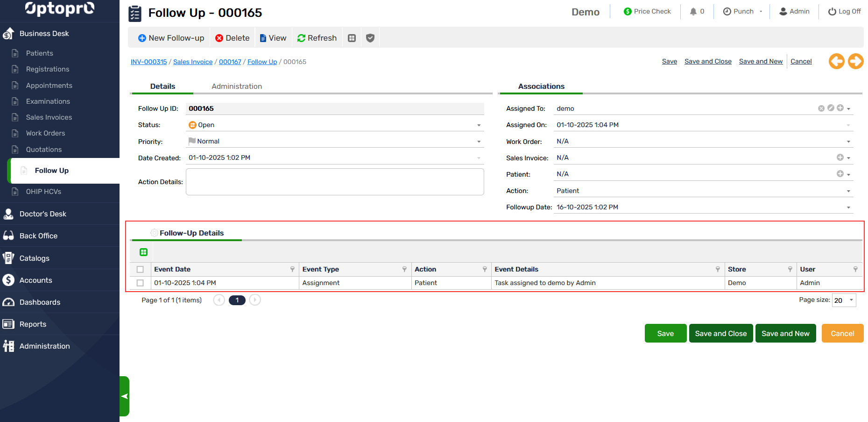Open notifications bell icon

(x=693, y=12)
